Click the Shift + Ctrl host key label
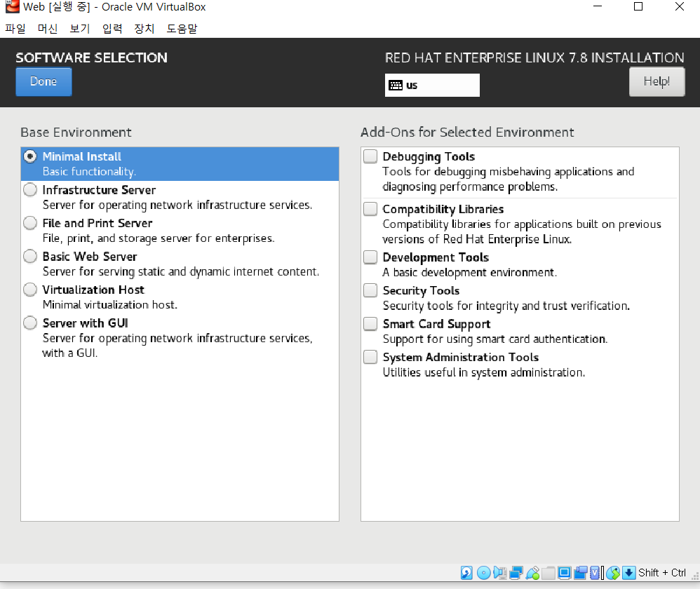This screenshot has height=589, width=700. click(661, 572)
